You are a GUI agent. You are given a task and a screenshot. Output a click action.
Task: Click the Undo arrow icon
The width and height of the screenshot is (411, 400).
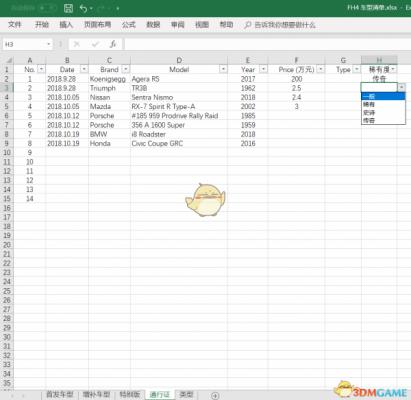(x=84, y=8)
